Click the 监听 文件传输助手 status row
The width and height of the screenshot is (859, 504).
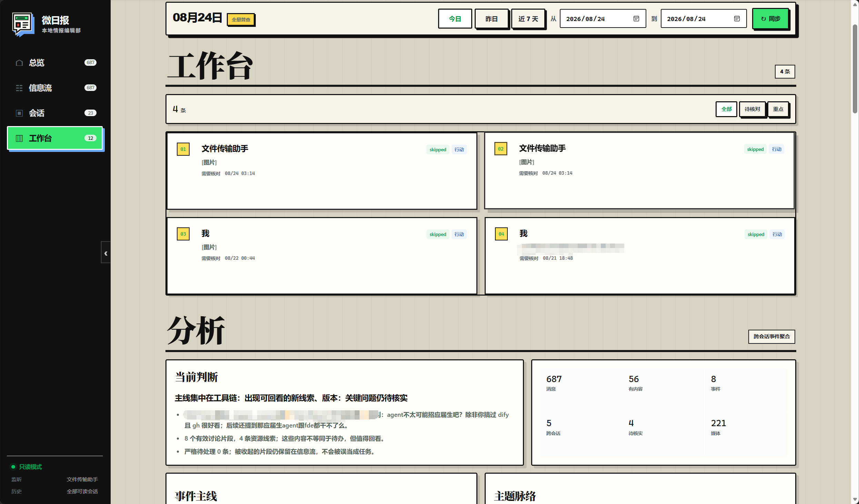54,480
